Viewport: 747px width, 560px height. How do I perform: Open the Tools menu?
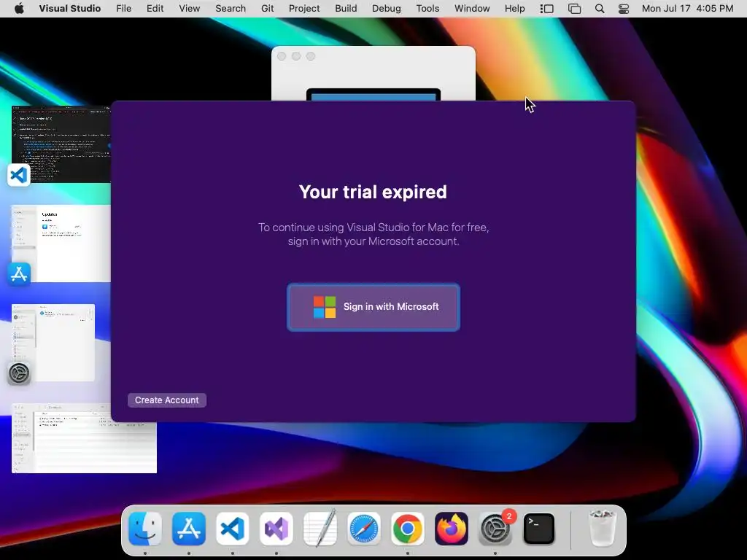[x=427, y=9]
